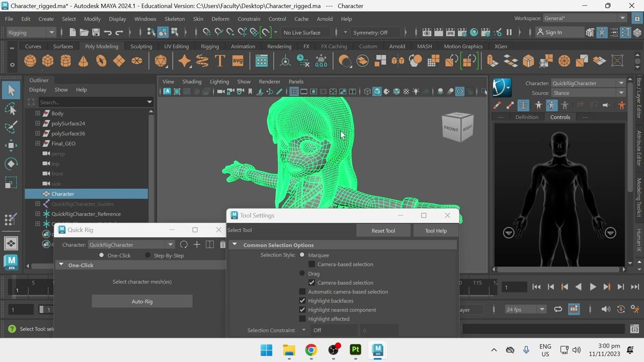This screenshot has width=644, height=362.
Task: Switch to the Animation shelf tab
Action: [x=243, y=46]
